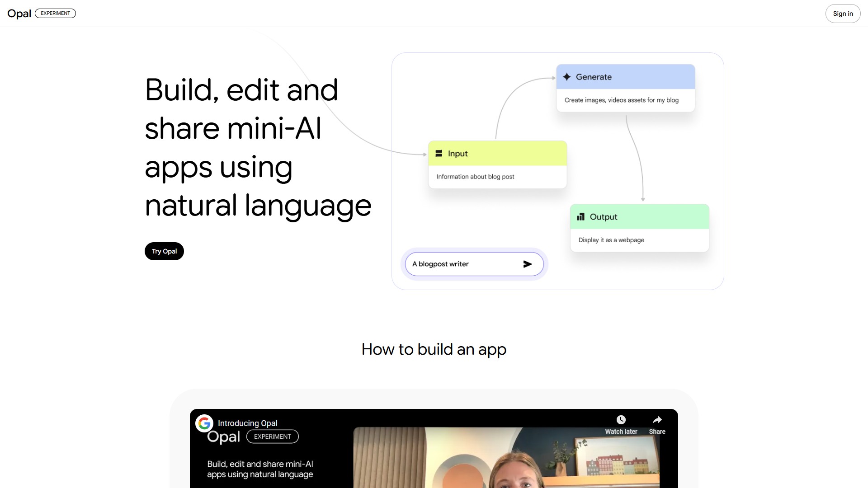The width and height of the screenshot is (868, 488).
Task: Click the EXPERIMENT badge in header
Action: (55, 14)
